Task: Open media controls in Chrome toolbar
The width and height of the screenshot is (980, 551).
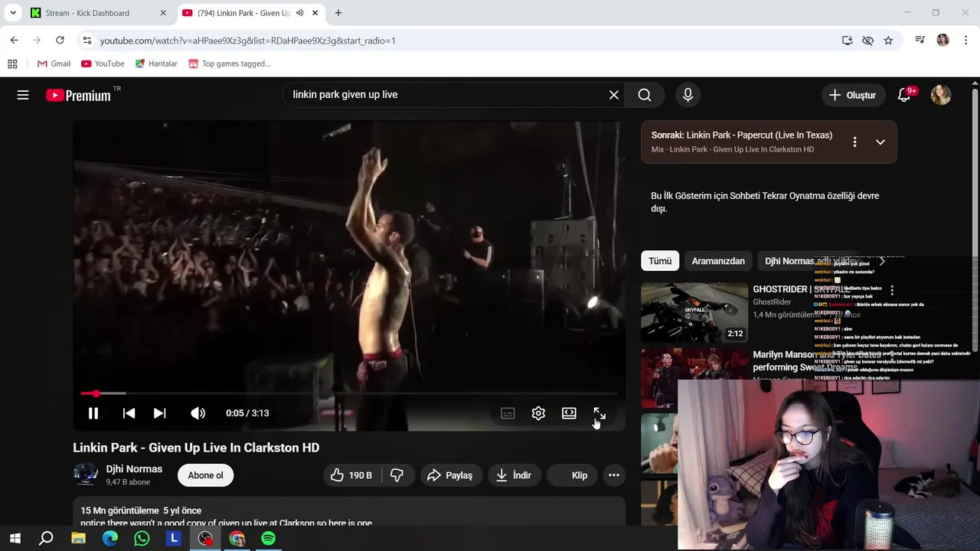Action: pos(920,41)
